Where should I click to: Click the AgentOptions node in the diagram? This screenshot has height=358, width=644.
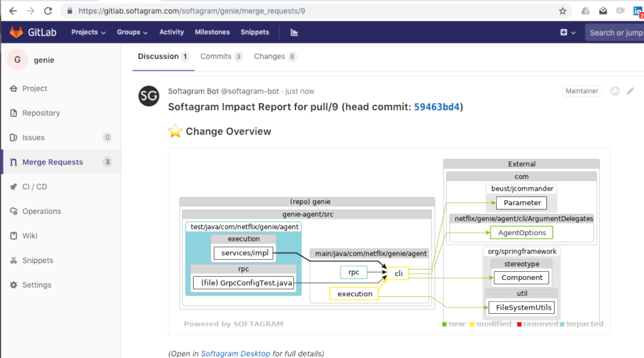pyautogui.click(x=521, y=233)
